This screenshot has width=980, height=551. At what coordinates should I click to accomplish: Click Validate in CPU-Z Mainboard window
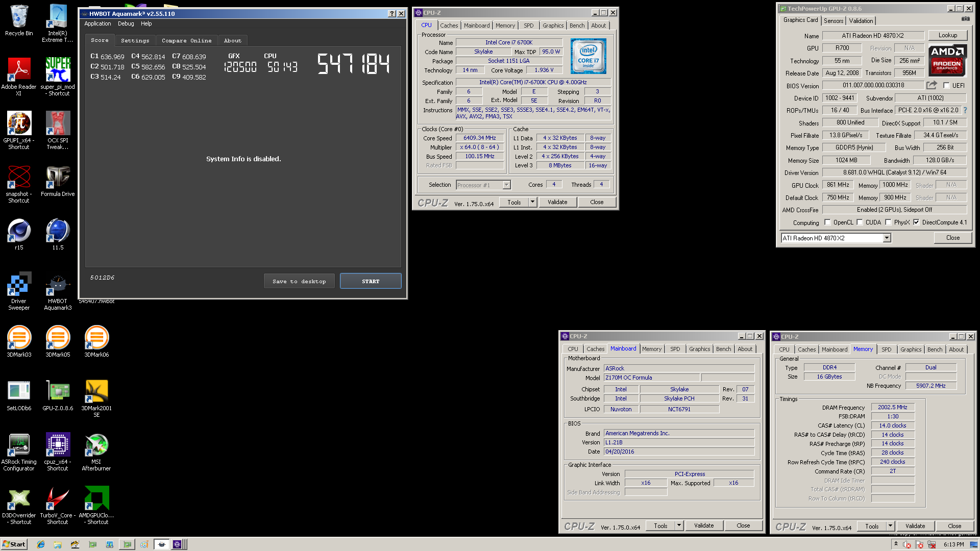click(x=703, y=525)
